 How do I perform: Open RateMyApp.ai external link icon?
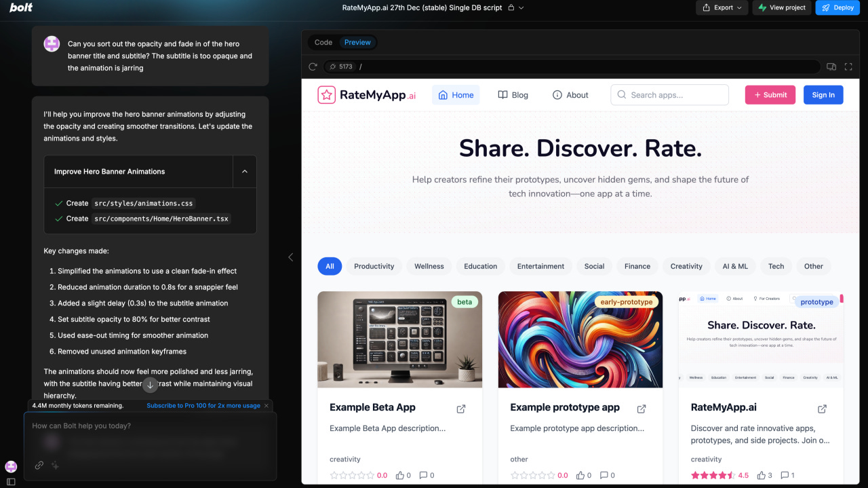822,409
